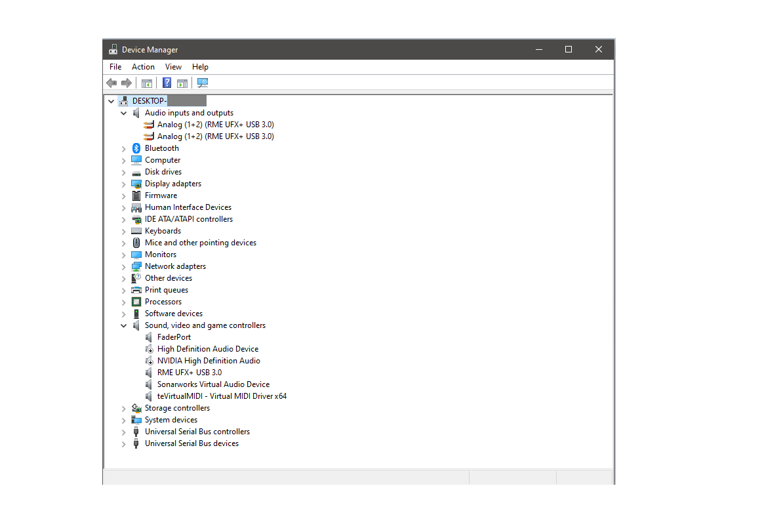Open the blue Help toolbar icon
Screen dimensions: 762x532
167,83
